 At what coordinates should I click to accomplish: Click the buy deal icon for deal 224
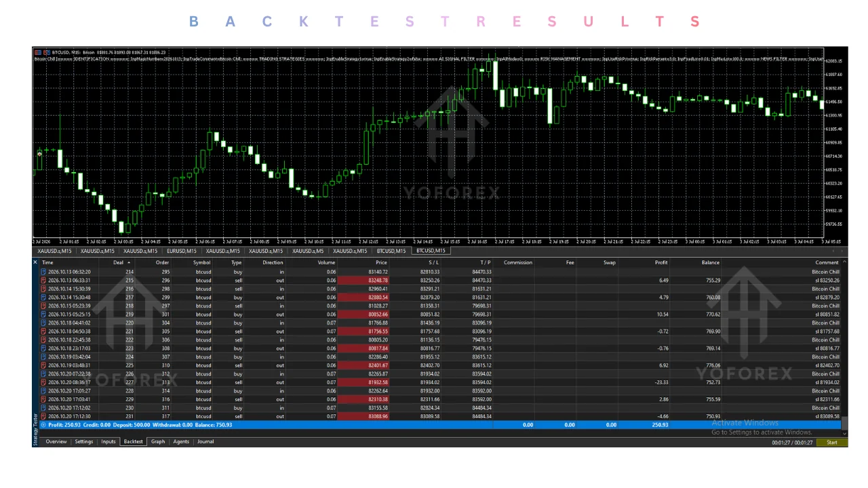point(44,357)
